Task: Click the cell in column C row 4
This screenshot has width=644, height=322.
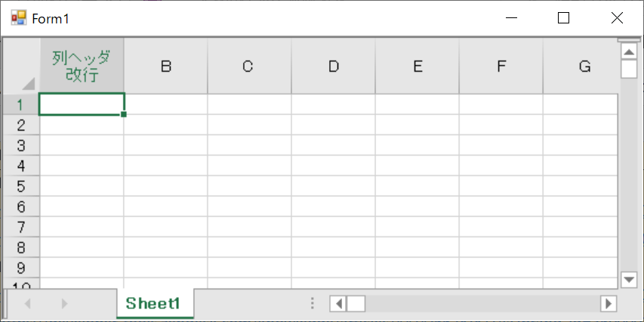Action: [249, 166]
